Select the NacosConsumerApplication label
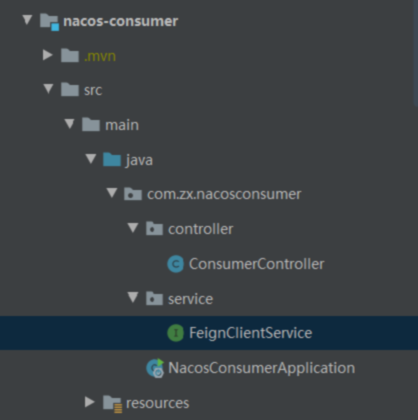The height and width of the screenshot is (420, 418). pos(262,368)
